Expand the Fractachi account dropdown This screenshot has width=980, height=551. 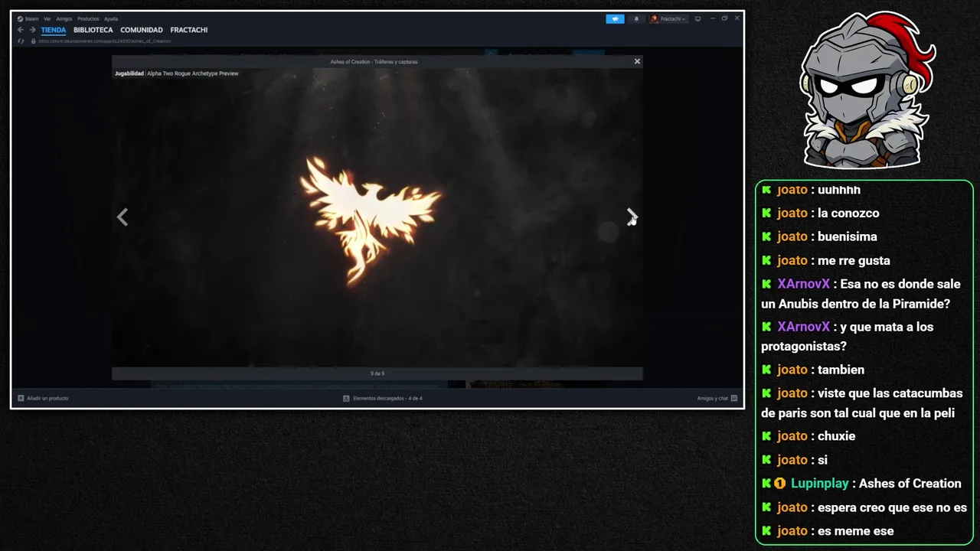click(x=672, y=19)
